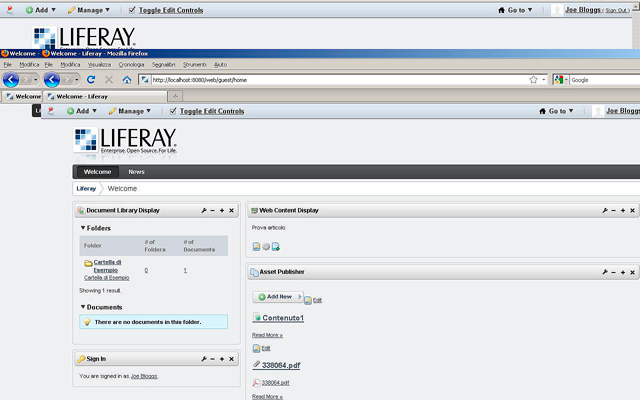Click Sign Out link in upper dock
The image size is (640, 400).
(x=616, y=11)
